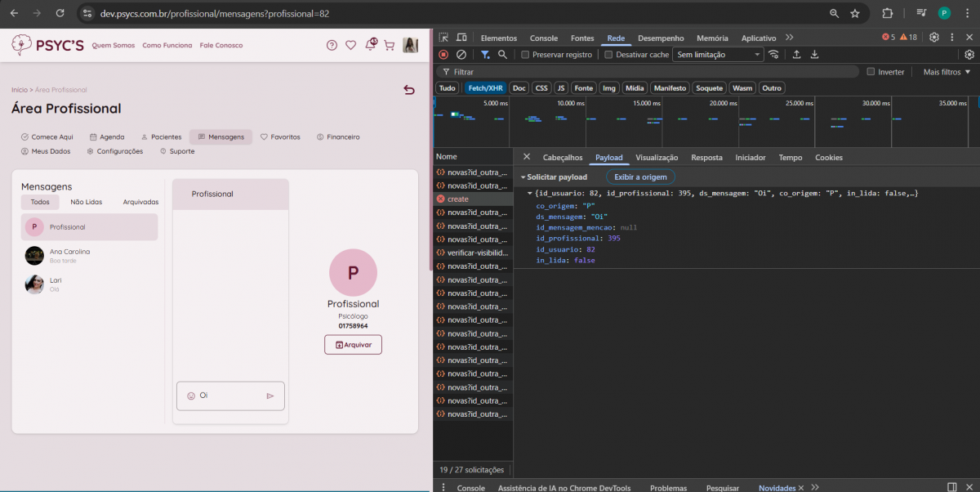980x492 pixels.
Task: Click the back arrow in Área Profissional
Action: pos(409,90)
